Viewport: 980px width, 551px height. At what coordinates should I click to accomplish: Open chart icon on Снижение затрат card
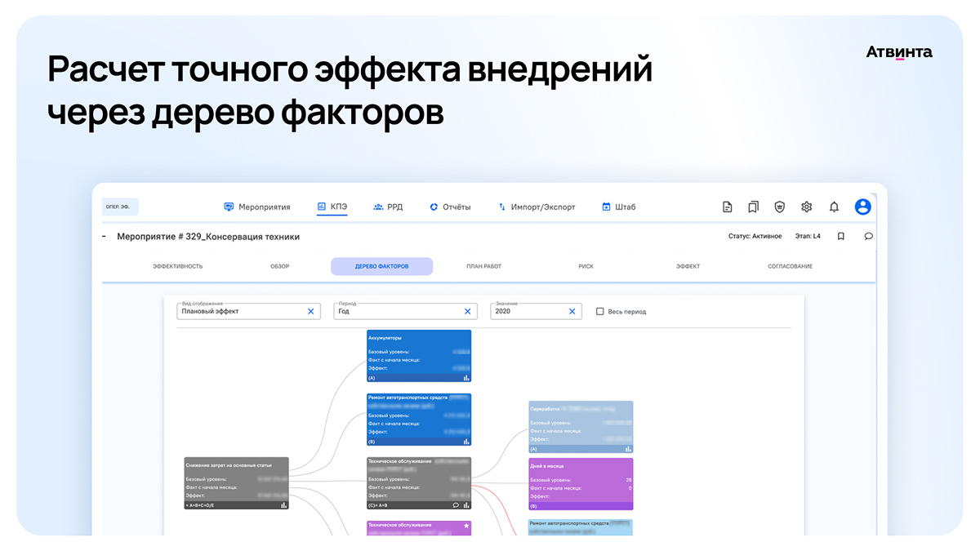click(x=283, y=505)
